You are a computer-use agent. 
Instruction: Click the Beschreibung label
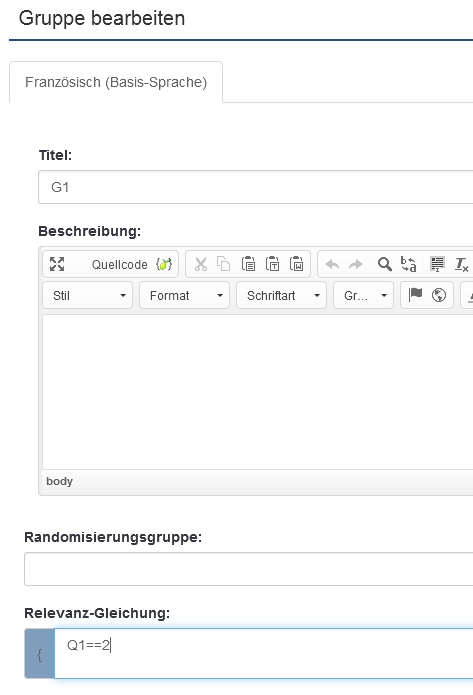click(90, 231)
